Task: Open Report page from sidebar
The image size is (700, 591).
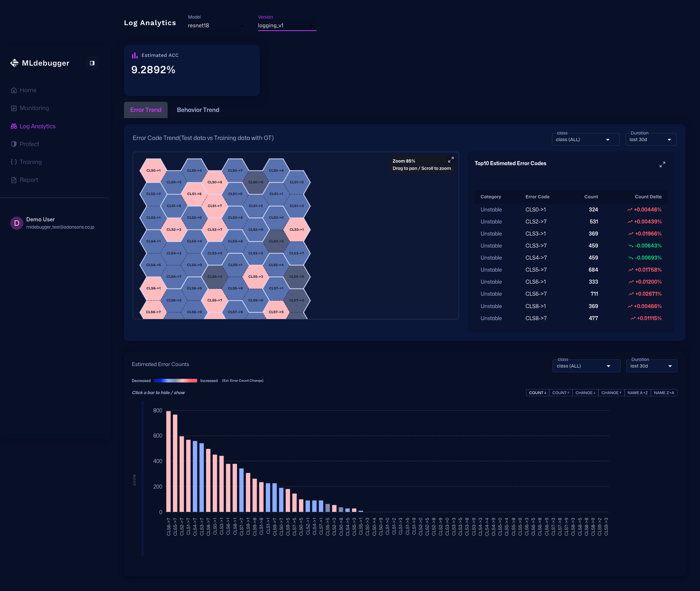Action: click(28, 180)
